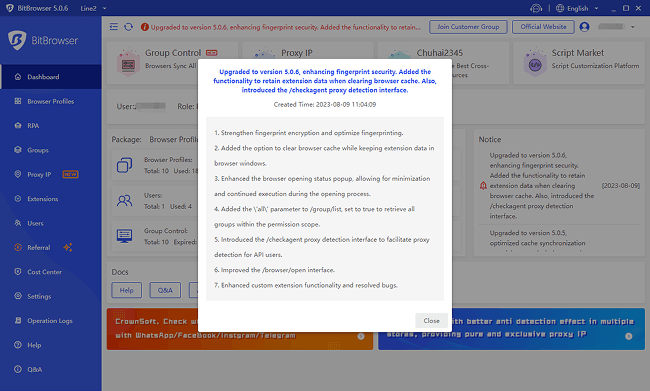Viewport: 650px width, 391px height.
Task: Open the Official Website link button
Action: pos(543,27)
